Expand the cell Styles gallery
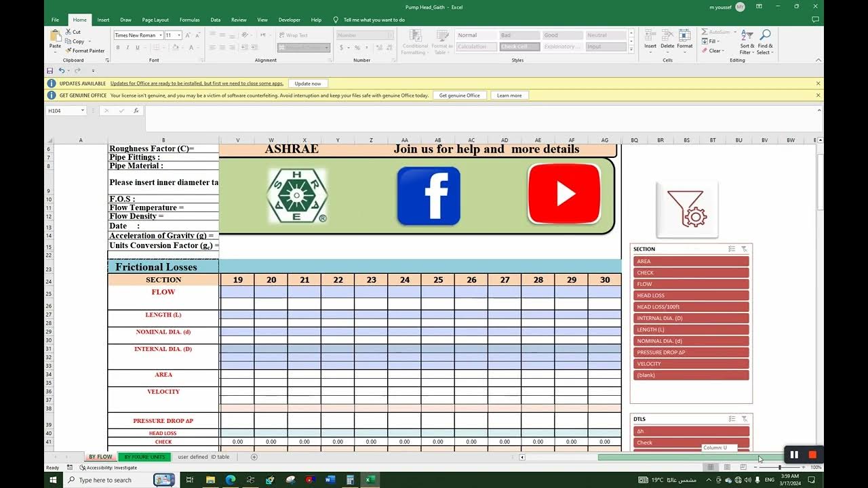 631,50
